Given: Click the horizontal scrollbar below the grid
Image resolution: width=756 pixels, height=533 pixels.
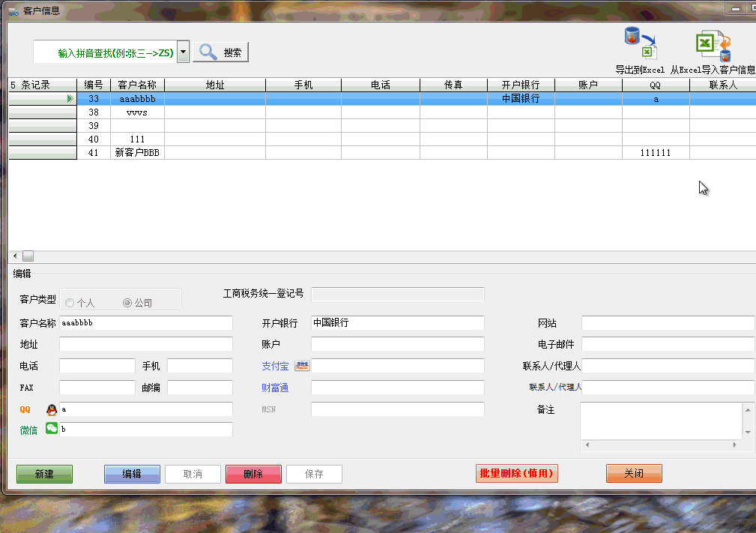Looking at the screenshot, I should tap(28, 255).
